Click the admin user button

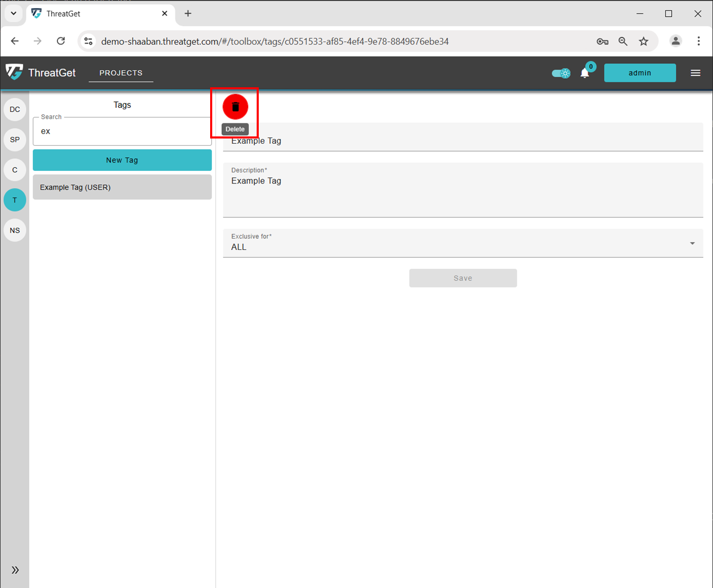point(640,73)
